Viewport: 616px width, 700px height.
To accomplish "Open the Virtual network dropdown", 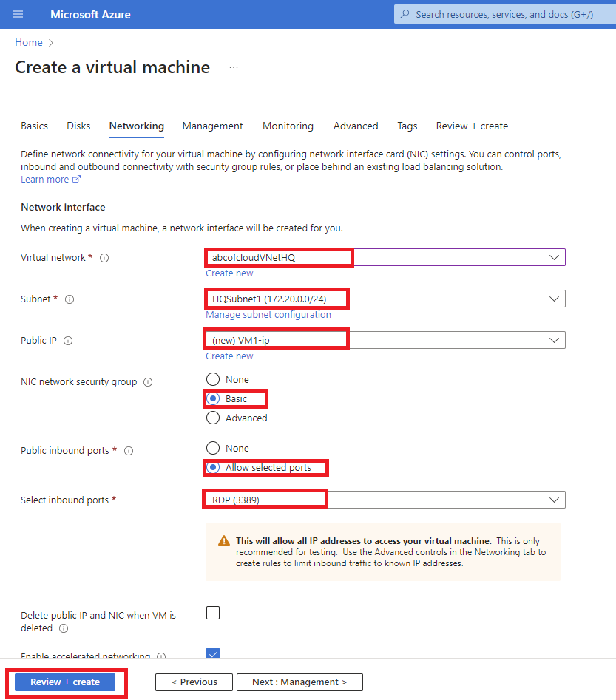I will point(555,257).
